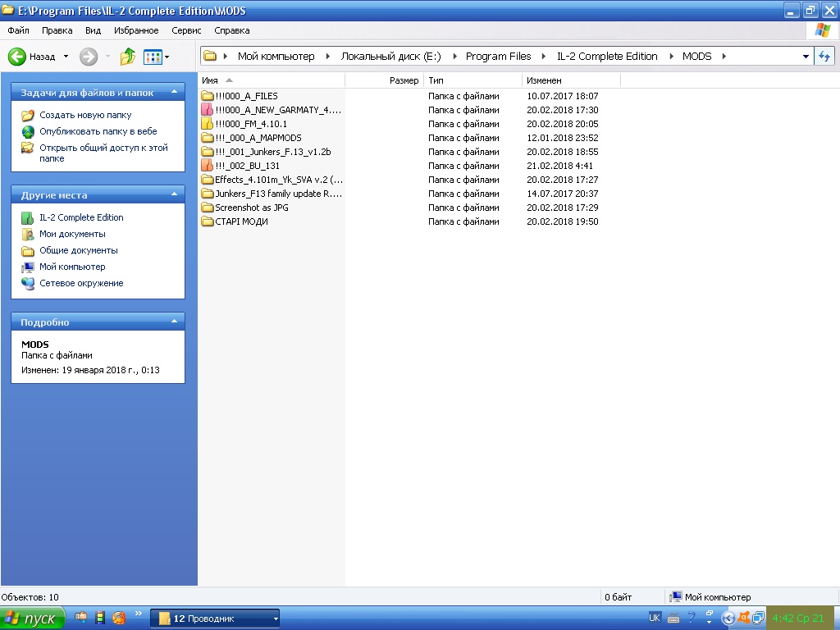Click media player quick launch icon
Image resolution: width=840 pixels, height=630 pixels.
99,618
